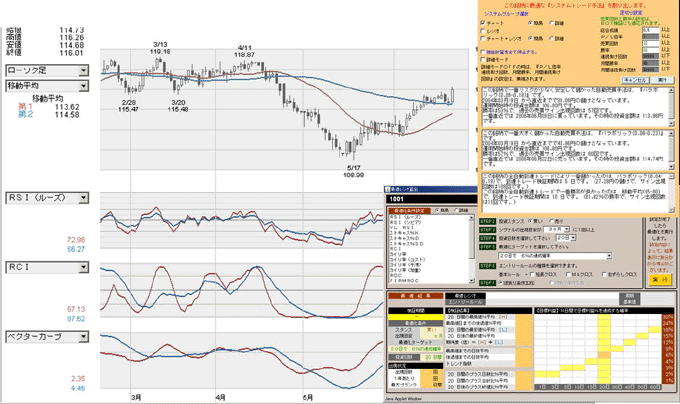The image size is (680, 404).
Task: Check the MAクロス entry rule
Action: click(x=569, y=274)
